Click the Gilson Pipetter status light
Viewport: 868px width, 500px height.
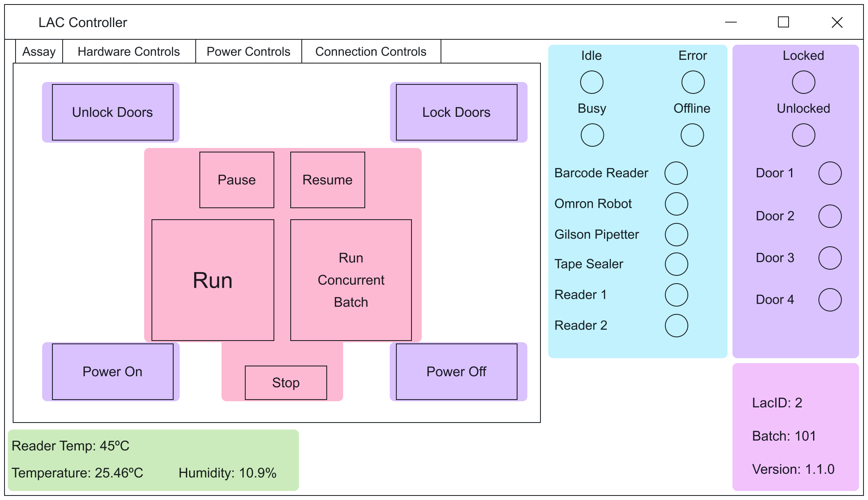click(676, 234)
